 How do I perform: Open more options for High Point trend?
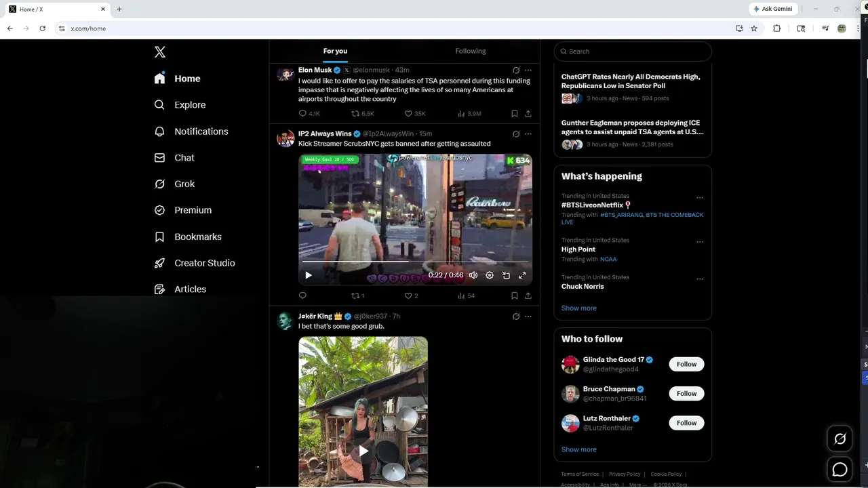tap(700, 242)
